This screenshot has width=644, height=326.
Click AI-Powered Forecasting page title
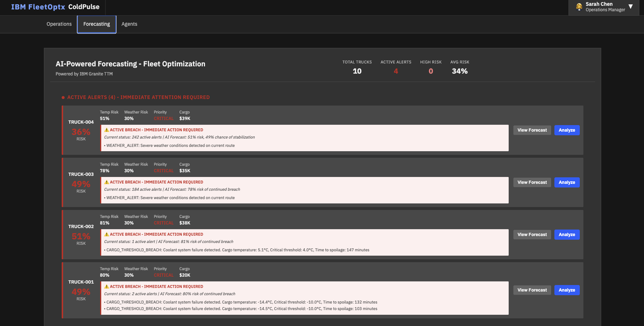click(130, 64)
